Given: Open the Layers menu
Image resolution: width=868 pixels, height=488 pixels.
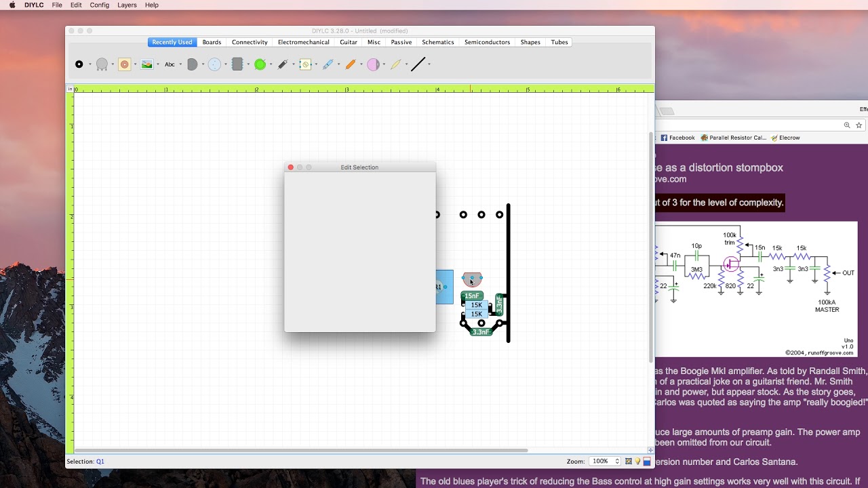Looking at the screenshot, I should [127, 5].
